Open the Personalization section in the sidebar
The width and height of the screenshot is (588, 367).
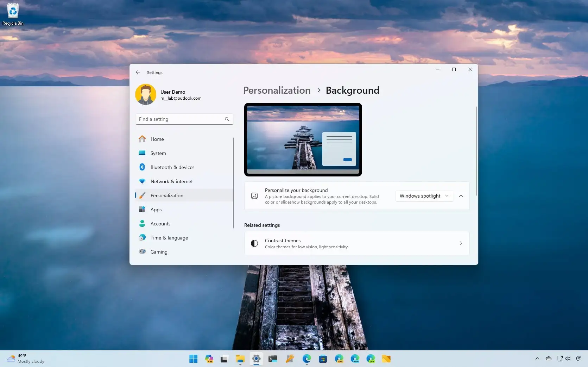(x=166, y=195)
